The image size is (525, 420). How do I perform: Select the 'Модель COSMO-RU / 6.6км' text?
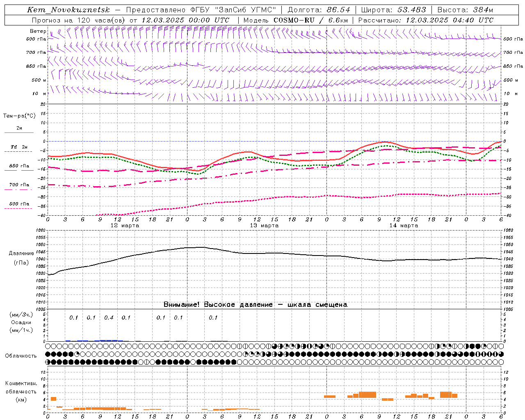tap(295, 20)
